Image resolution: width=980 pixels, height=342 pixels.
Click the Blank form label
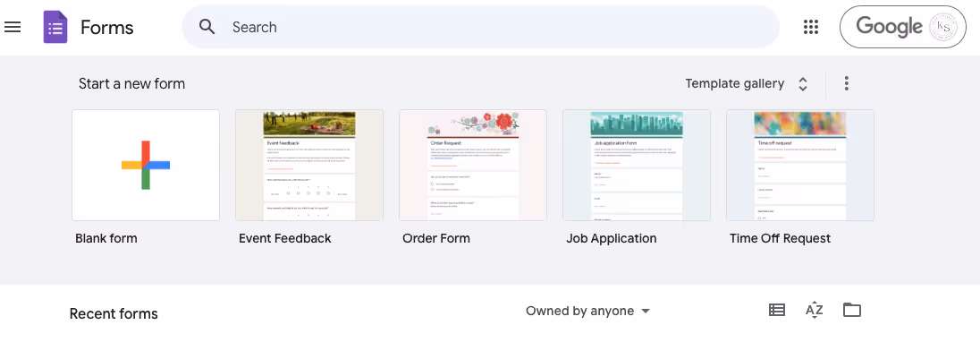tap(106, 238)
